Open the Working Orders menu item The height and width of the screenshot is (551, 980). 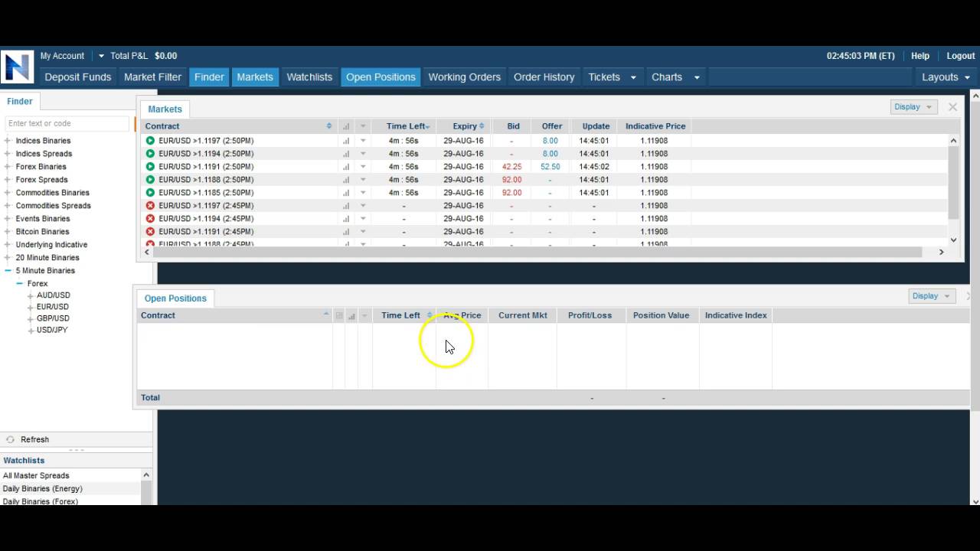pyautogui.click(x=465, y=77)
